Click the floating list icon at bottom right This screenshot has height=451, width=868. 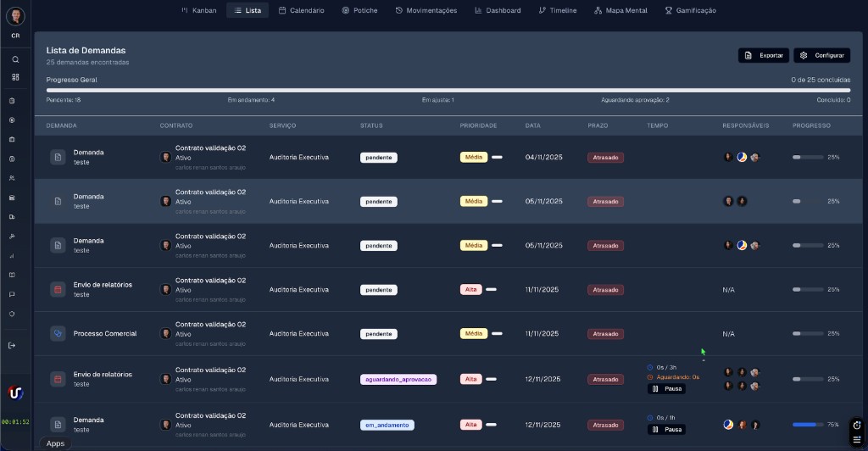(857, 439)
